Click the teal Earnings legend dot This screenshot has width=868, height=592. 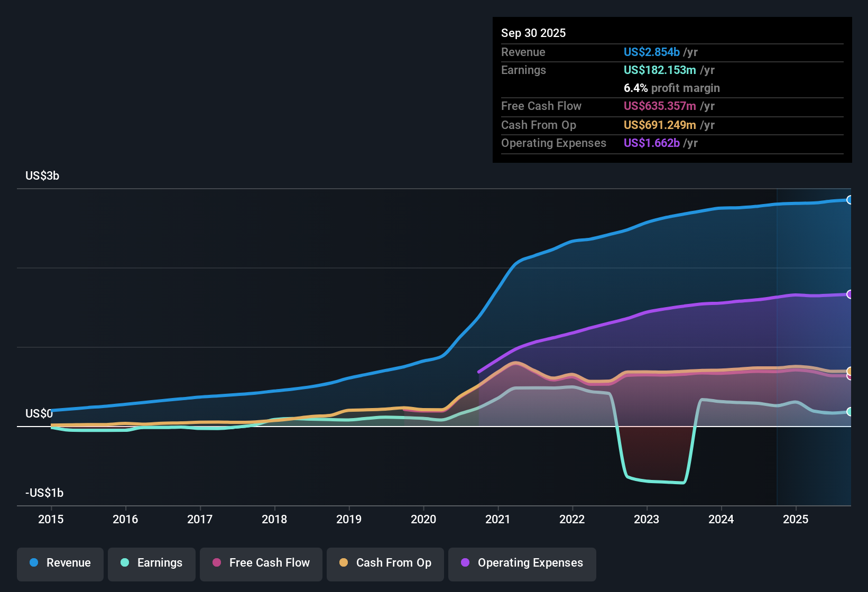(x=124, y=562)
